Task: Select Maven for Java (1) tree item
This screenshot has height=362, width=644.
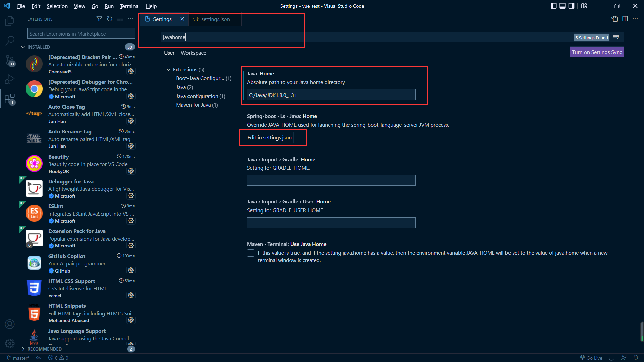Action: tap(197, 105)
